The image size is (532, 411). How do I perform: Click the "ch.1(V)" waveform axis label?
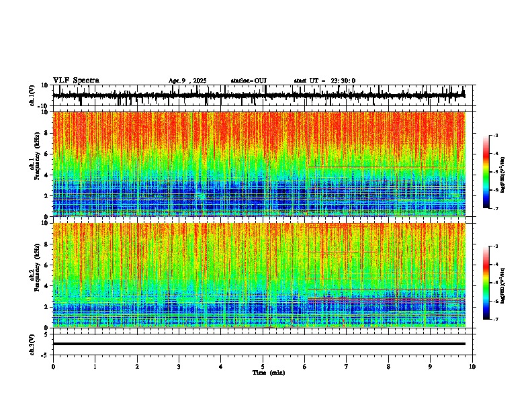(32, 95)
